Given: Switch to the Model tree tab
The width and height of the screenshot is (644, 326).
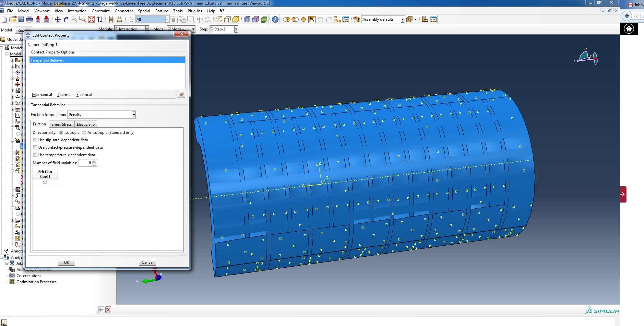Looking at the screenshot, I should (6, 30).
